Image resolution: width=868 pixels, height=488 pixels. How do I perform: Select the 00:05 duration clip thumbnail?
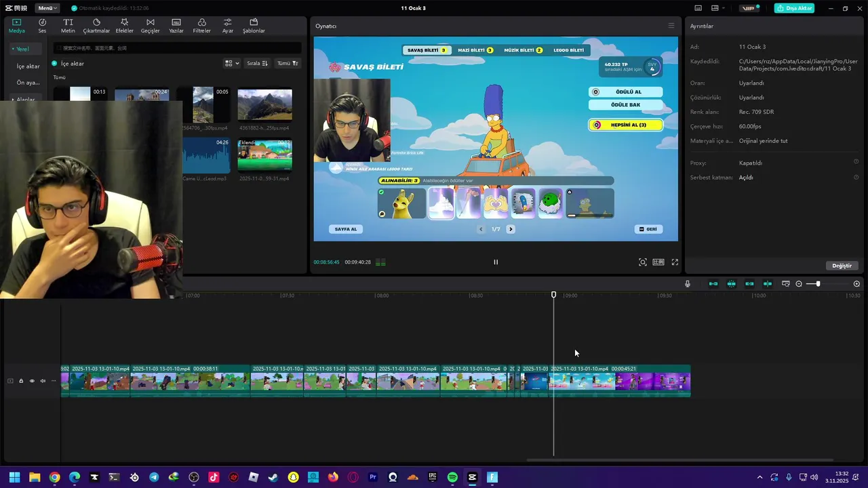(x=203, y=105)
